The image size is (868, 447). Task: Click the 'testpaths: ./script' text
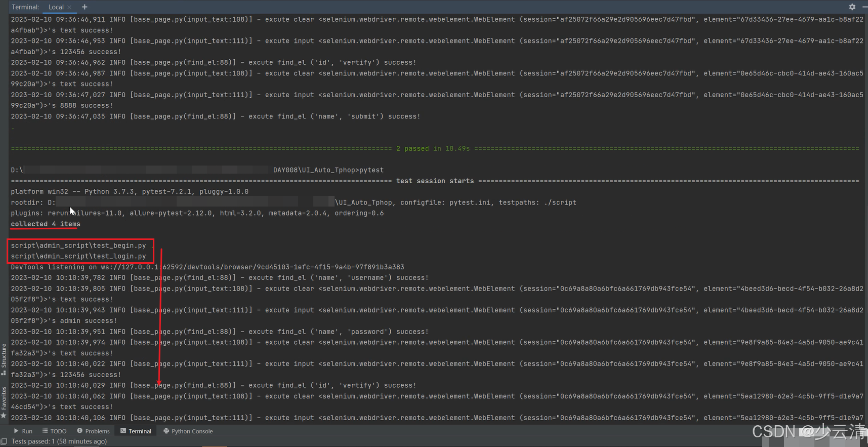point(538,202)
